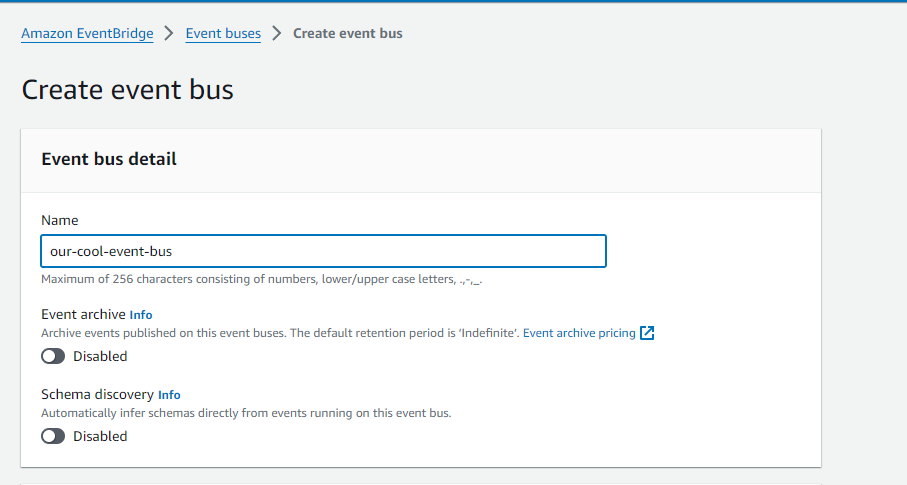Click the chevron after Amazon EventBridge breadcrumb
The width and height of the screenshot is (907, 485).
(x=169, y=34)
